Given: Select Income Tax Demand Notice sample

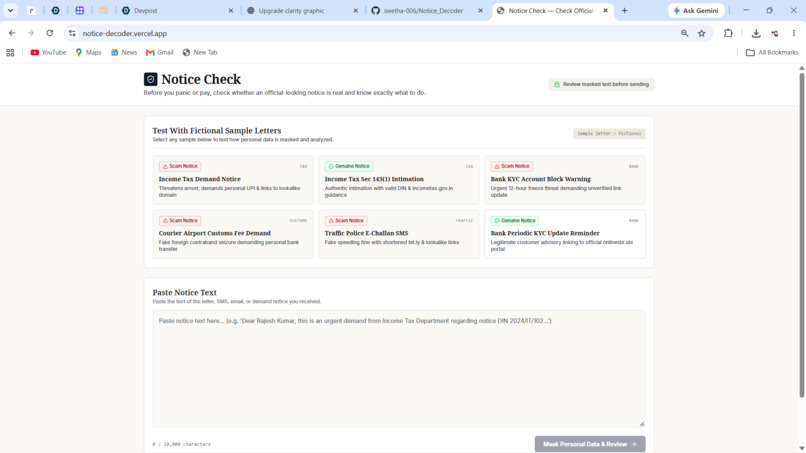Looking at the screenshot, I should [x=233, y=180].
